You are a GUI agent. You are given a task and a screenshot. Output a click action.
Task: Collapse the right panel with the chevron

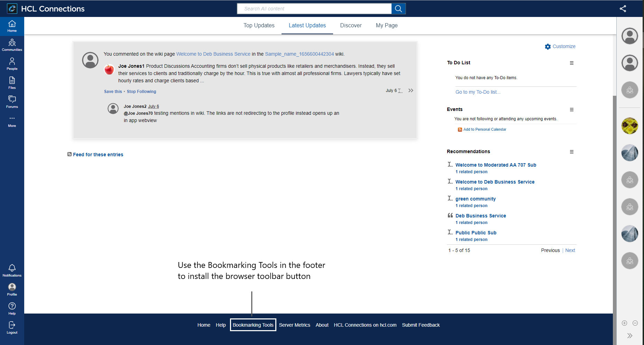coord(629,335)
